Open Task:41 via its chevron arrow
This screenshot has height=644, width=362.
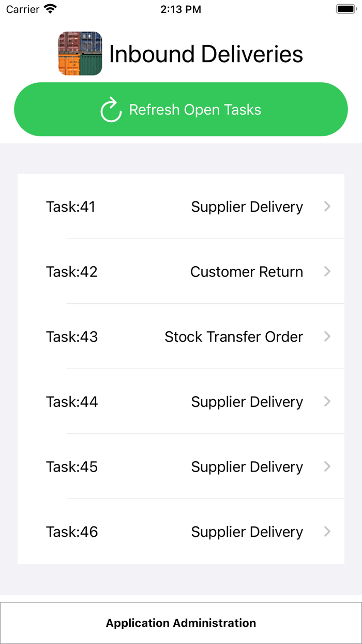[327, 207]
